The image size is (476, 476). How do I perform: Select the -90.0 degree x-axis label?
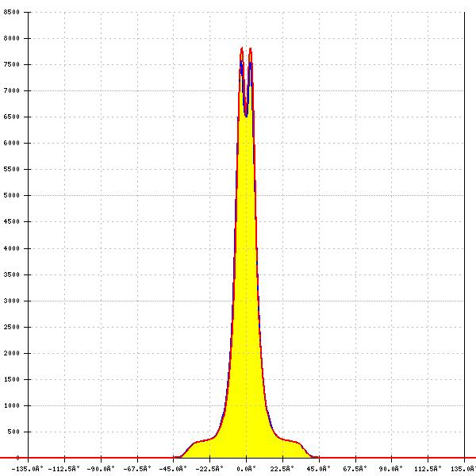(x=101, y=469)
